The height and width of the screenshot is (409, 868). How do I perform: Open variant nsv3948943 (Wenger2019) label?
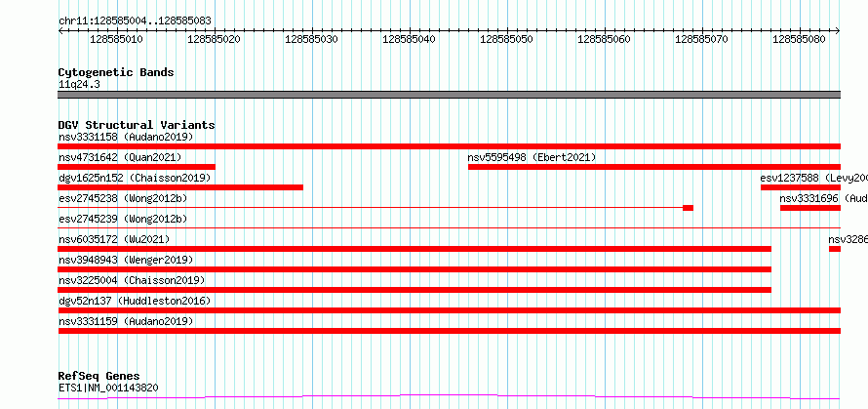pos(126,260)
